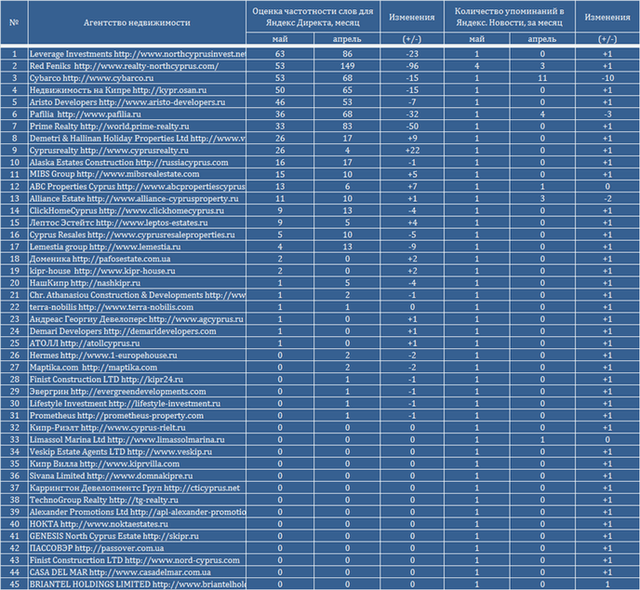The image size is (640, 590).
Task: Click 'ПАССОВЭР' passover.com.ua cell
Action: pos(137,548)
